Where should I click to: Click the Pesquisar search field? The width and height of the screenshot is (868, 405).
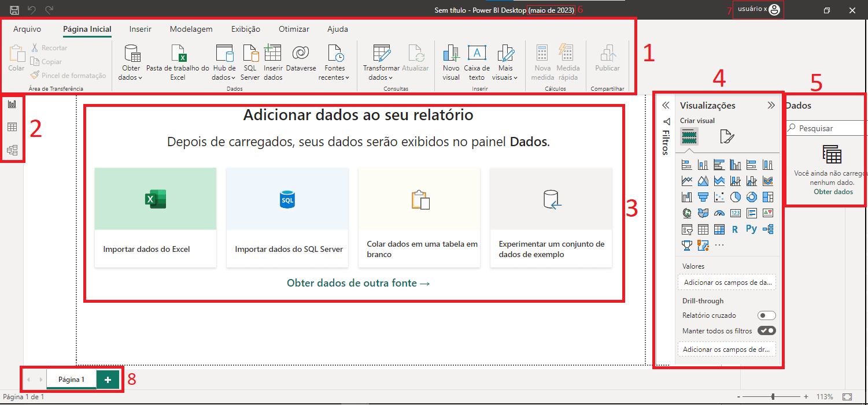(827, 128)
